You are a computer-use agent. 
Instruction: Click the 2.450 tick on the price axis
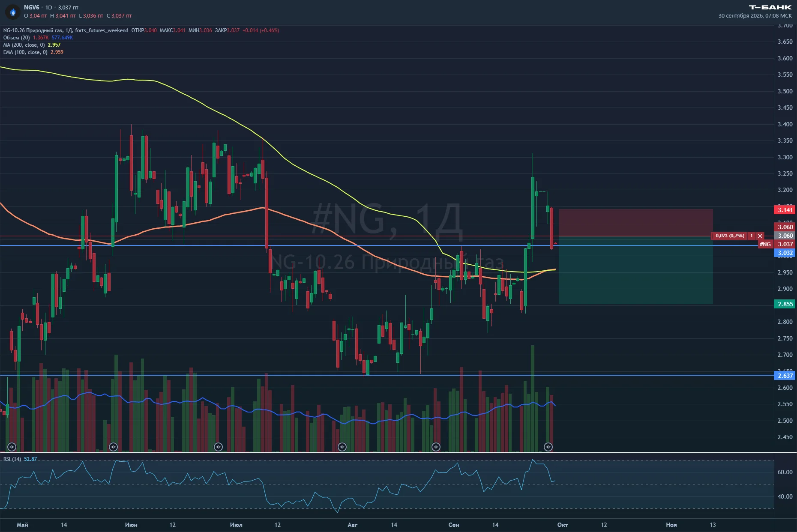tap(785, 437)
